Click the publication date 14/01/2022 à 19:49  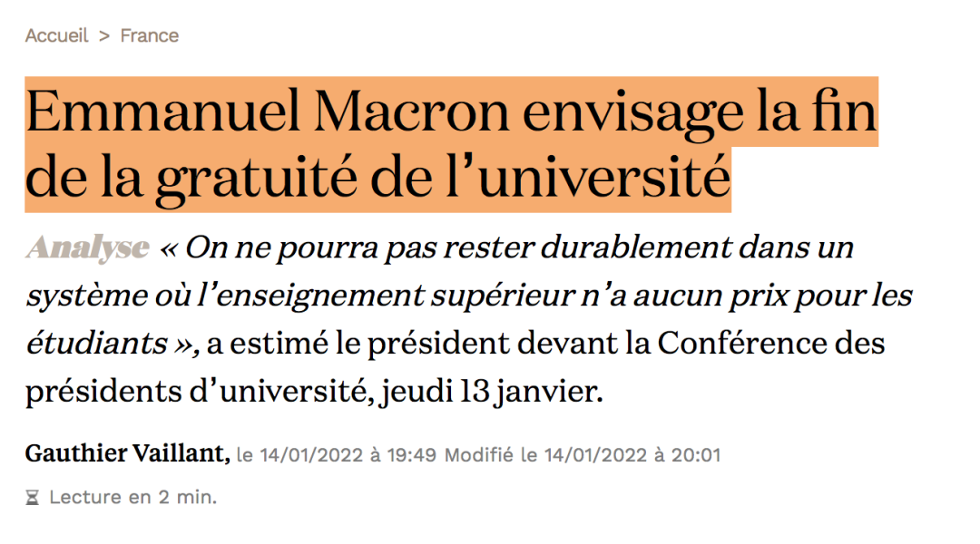coord(348,454)
